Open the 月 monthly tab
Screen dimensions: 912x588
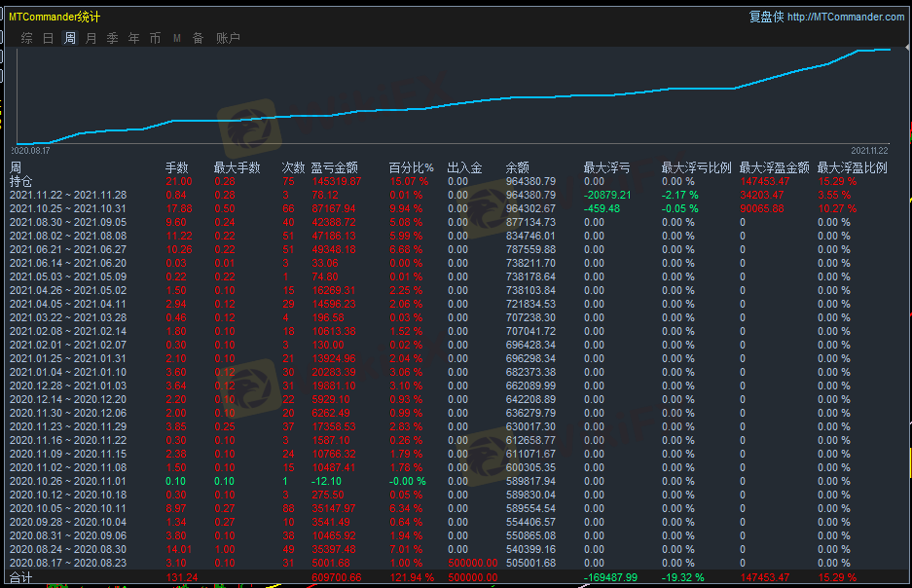tap(91, 38)
